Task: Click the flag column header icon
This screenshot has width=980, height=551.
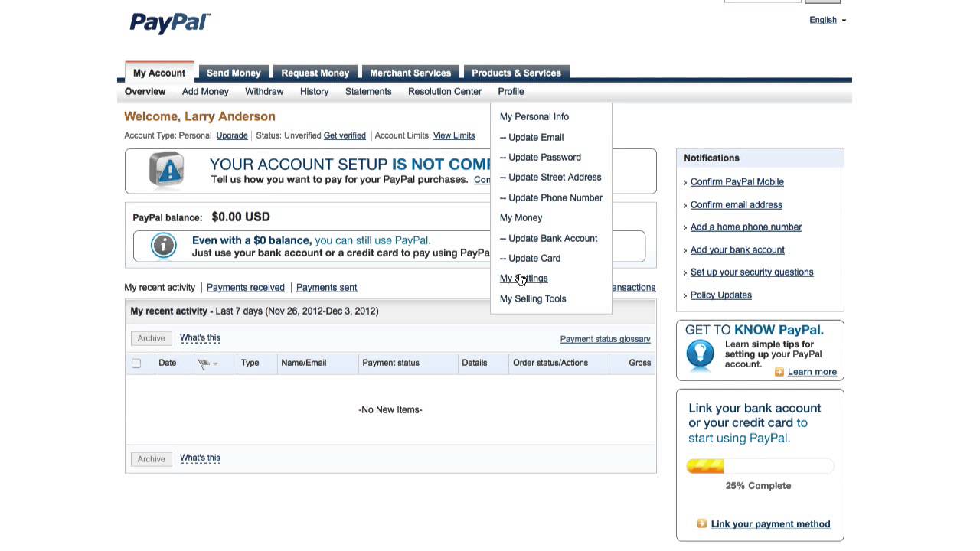Action: (204, 364)
